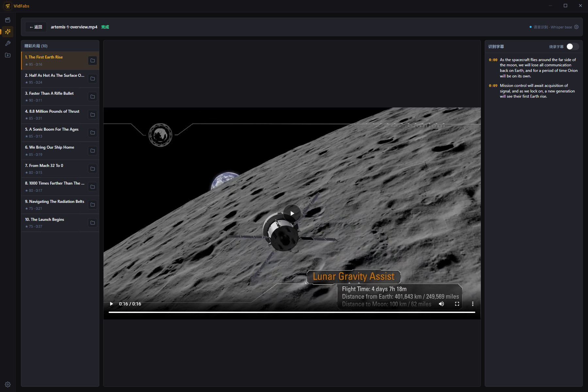588x392 pixels.
Task: Open the settings gear at sidebar bottom
Action: click(8, 384)
